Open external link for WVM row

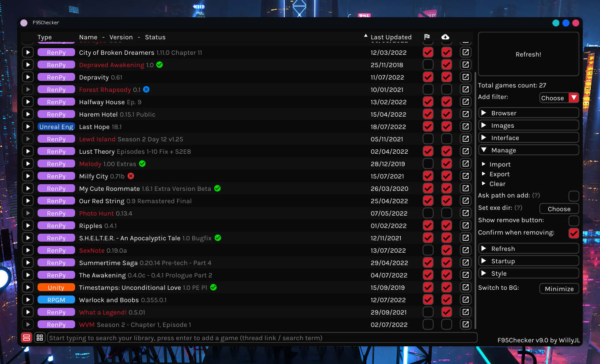click(465, 325)
